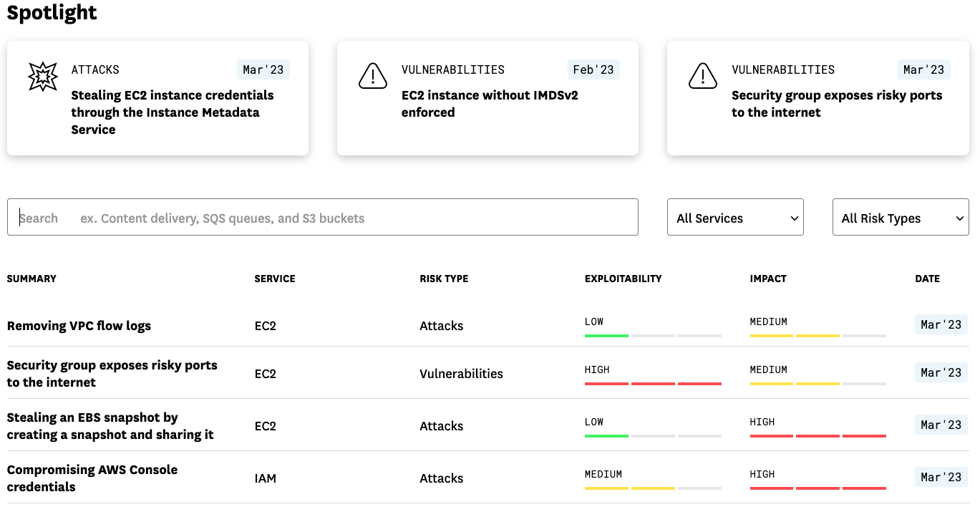Click Attacks risk type in EBS snapshot row
This screenshot has width=980, height=512.
point(441,426)
